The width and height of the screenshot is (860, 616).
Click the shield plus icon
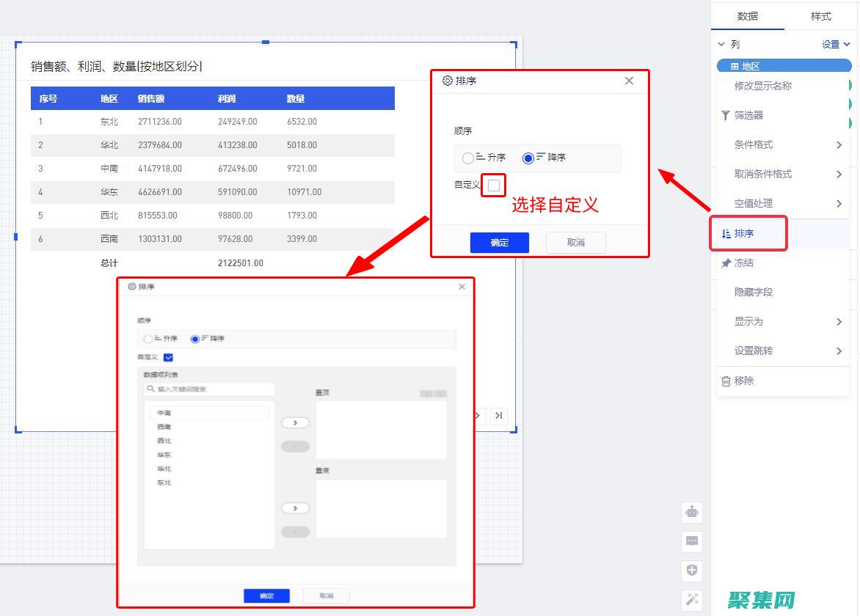(x=691, y=571)
